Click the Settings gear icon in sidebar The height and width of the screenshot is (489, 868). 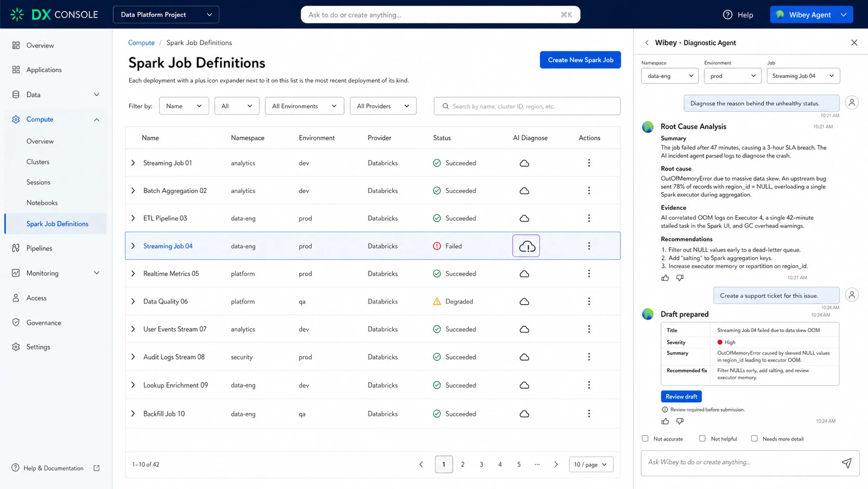pos(16,347)
